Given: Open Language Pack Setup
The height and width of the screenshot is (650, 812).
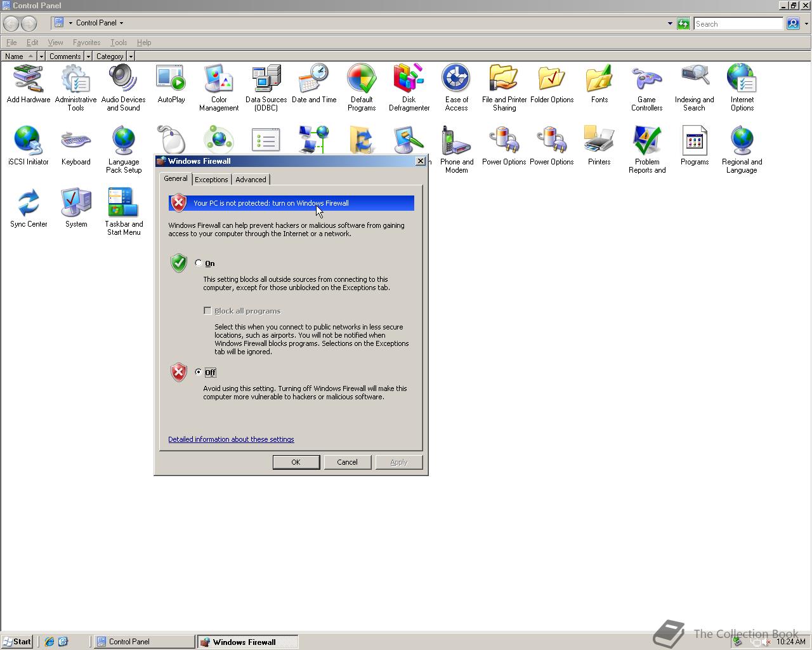Looking at the screenshot, I should point(124,150).
